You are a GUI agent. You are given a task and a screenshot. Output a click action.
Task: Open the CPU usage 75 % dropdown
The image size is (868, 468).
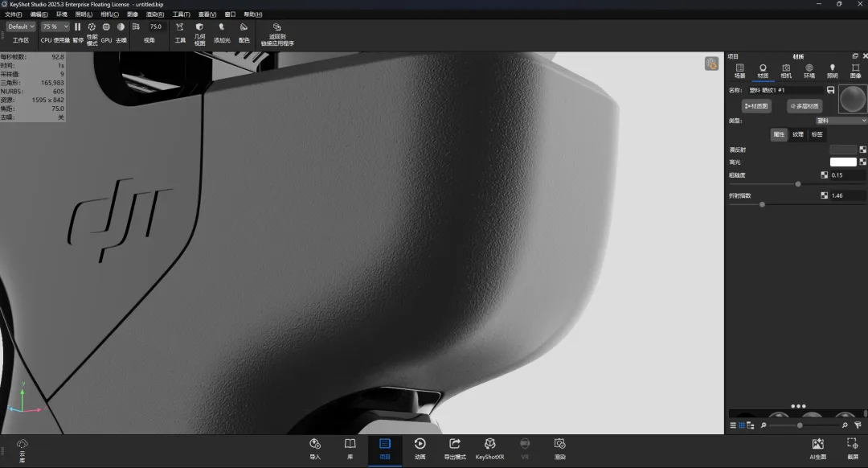[55, 27]
